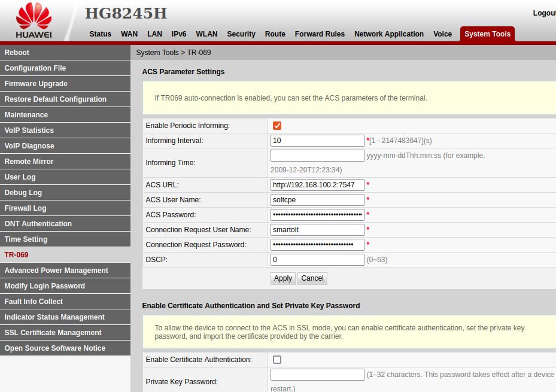Click the Connection Request User Name field
The width and height of the screenshot is (556, 392).
click(x=317, y=230)
